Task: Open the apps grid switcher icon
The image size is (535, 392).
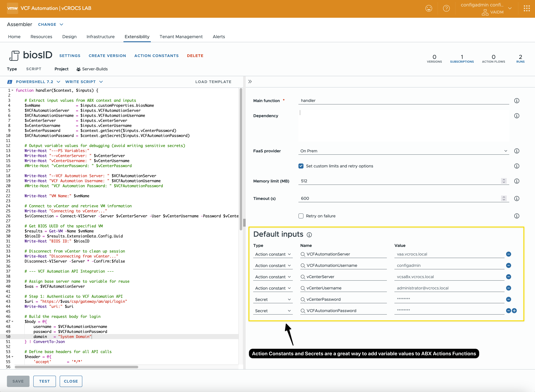Action: tap(527, 8)
